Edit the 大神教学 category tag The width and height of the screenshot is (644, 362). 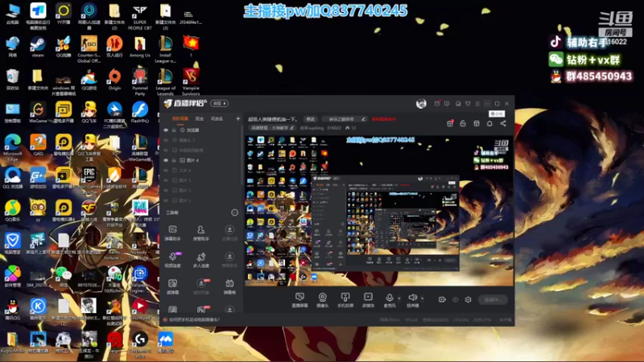pyautogui.click(x=273, y=128)
